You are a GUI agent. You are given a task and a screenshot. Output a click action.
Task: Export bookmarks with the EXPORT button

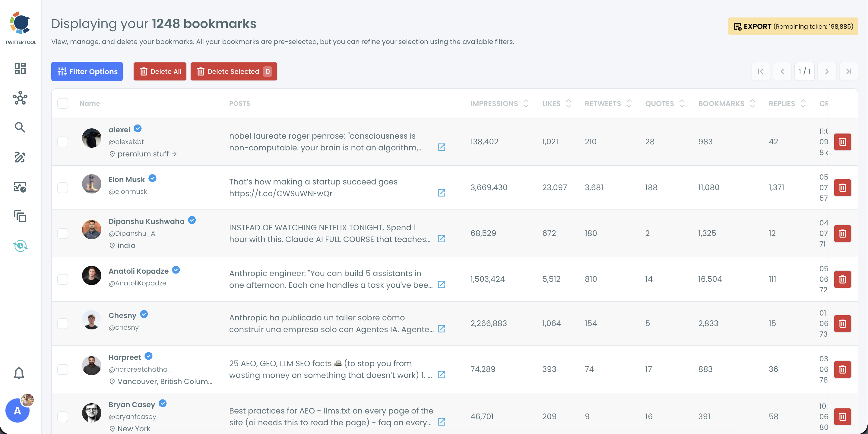pyautogui.click(x=793, y=26)
